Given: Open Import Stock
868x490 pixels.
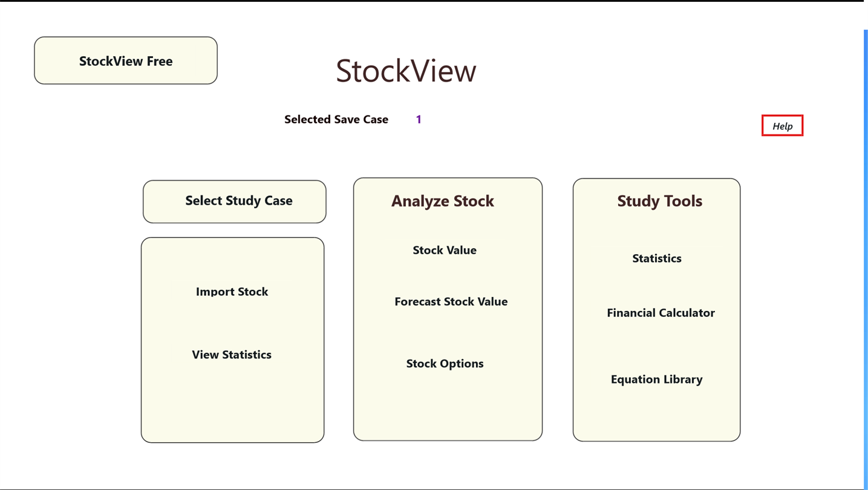Looking at the screenshot, I should 232,292.
